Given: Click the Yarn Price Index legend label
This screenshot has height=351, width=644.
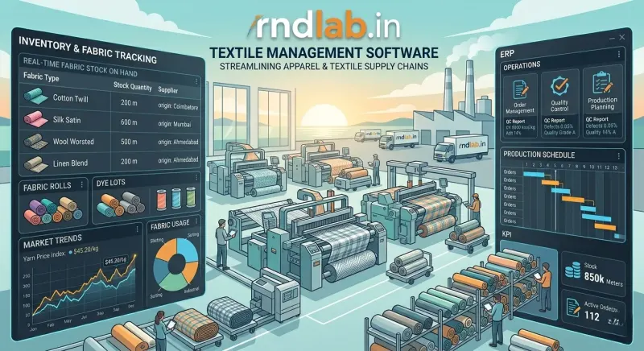Looking at the screenshot, I should 44,256.
